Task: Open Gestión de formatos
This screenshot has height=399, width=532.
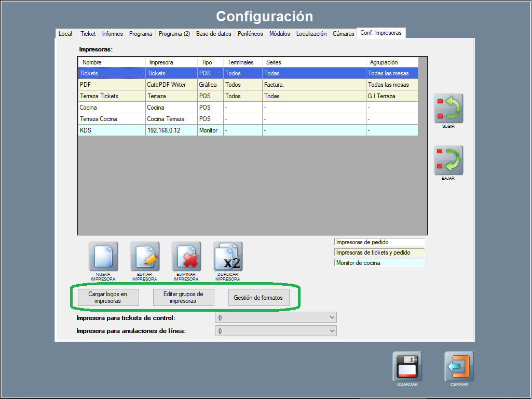Action: 258,298
